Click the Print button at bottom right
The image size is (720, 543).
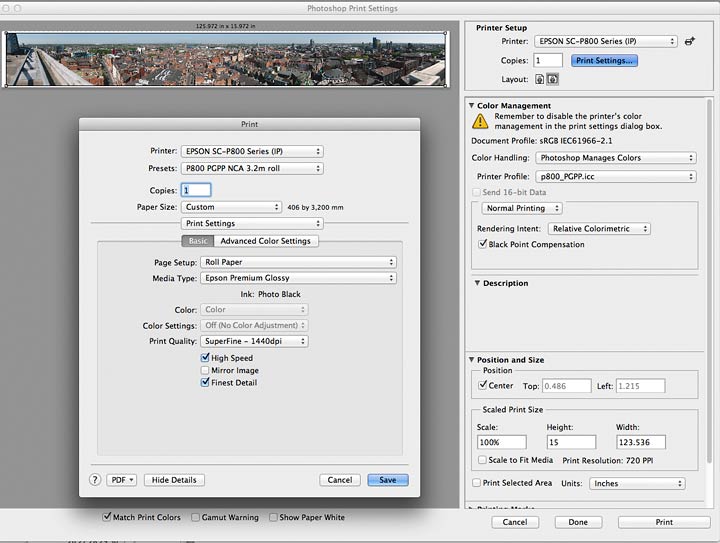(664, 522)
